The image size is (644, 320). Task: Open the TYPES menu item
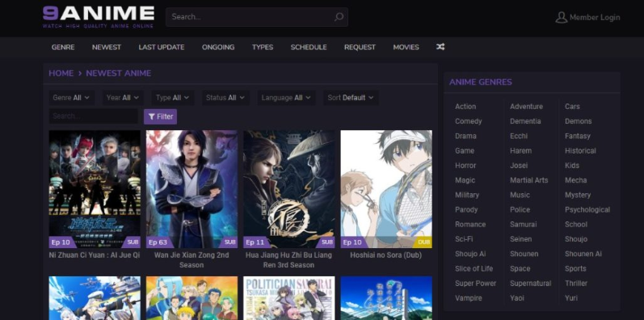point(263,47)
